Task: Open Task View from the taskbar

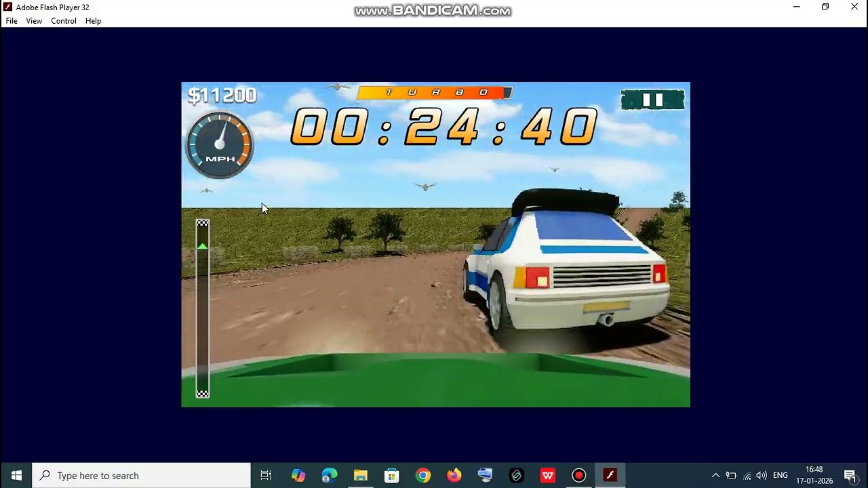Action: [266, 475]
